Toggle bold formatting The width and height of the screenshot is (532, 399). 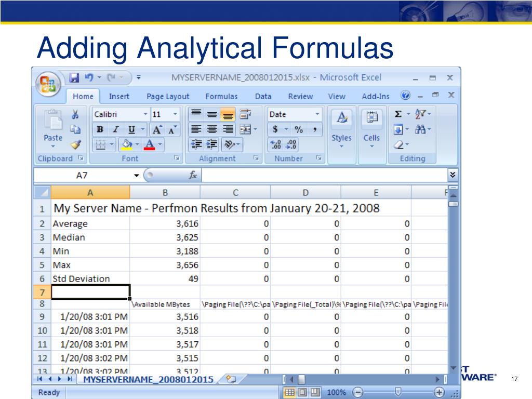click(x=100, y=129)
